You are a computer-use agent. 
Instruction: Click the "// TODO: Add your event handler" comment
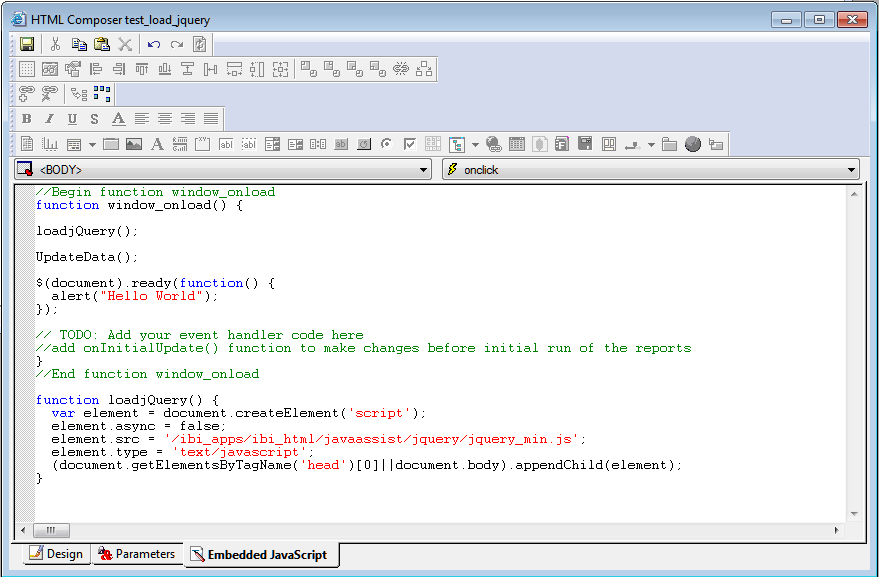(200, 335)
